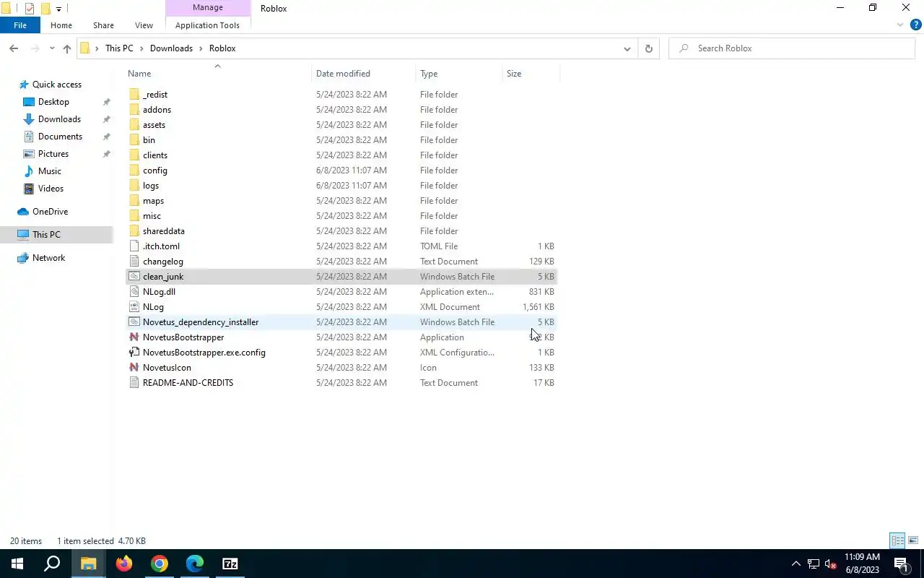The height and width of the screenshot is (578, 924).
Task: Select the NovetusIcon file icon
Action: pos(134,368)
